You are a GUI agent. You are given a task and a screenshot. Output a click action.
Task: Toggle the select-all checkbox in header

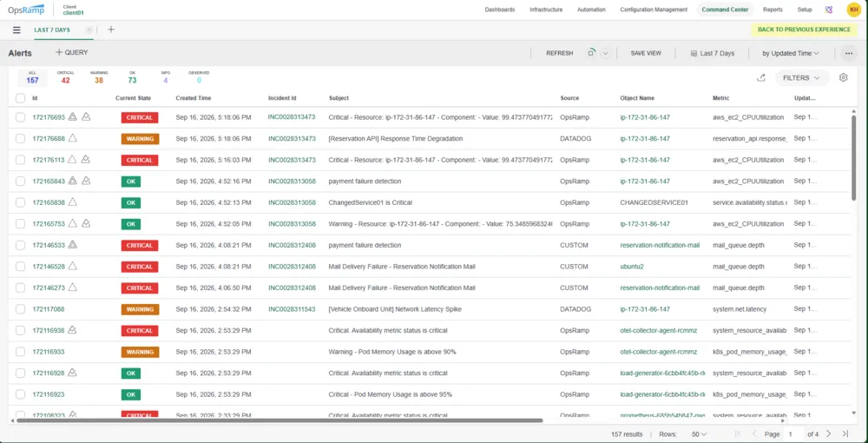[x=20, y=98]
